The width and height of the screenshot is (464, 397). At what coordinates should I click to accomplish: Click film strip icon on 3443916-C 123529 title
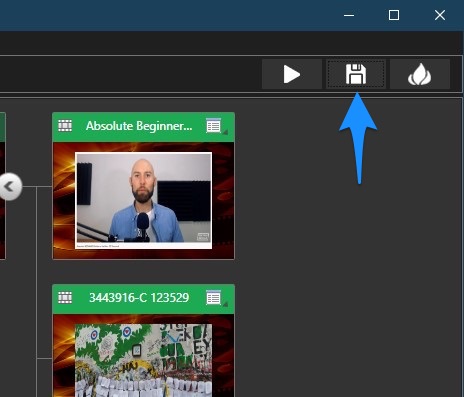pyautogui.click(x=65, y=297)
